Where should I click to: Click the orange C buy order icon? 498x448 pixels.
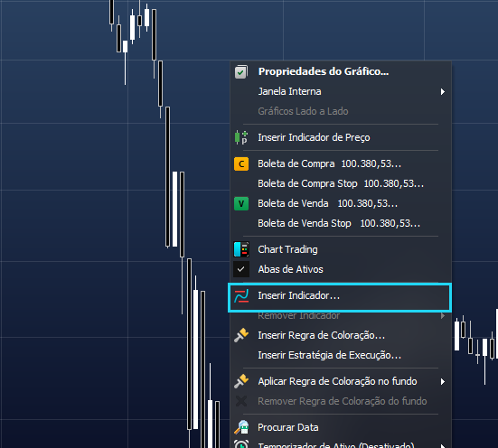[x=241, y=163]
